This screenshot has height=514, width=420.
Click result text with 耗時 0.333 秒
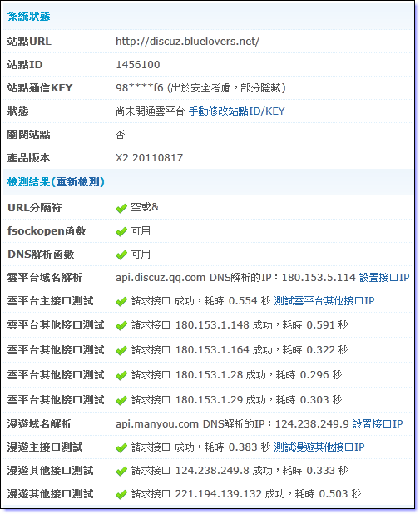click(240, 471)
